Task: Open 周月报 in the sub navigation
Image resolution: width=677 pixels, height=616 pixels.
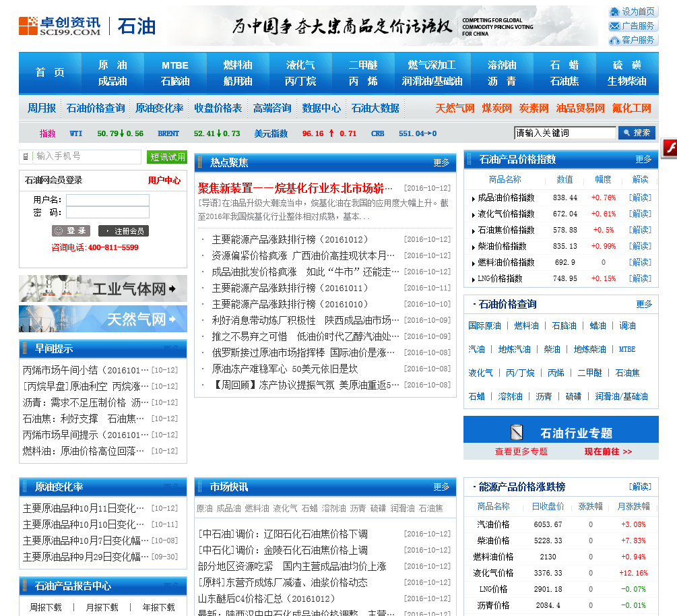Action: [x=42, y=108]
